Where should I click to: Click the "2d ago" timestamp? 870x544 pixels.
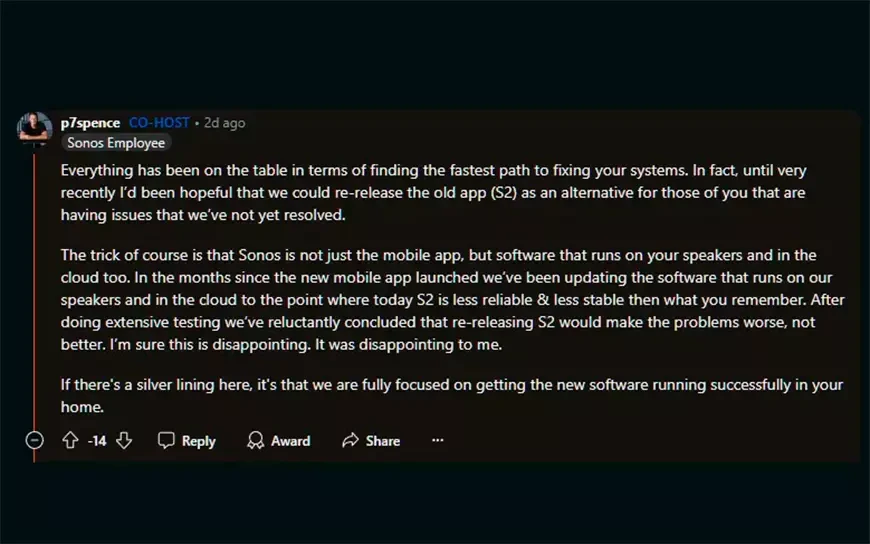tap(224, 122)
